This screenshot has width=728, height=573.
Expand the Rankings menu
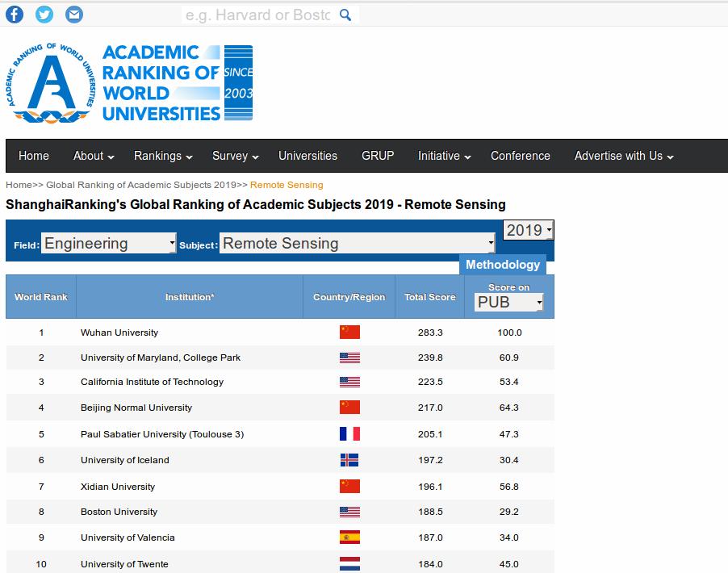[x=163, y=156]
